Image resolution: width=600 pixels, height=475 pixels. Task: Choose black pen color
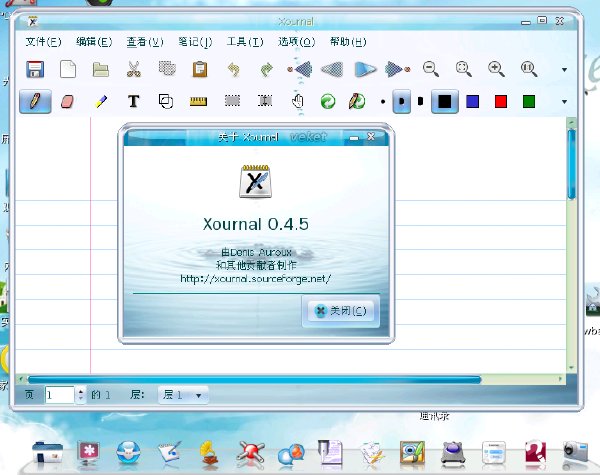pos(445,102)
